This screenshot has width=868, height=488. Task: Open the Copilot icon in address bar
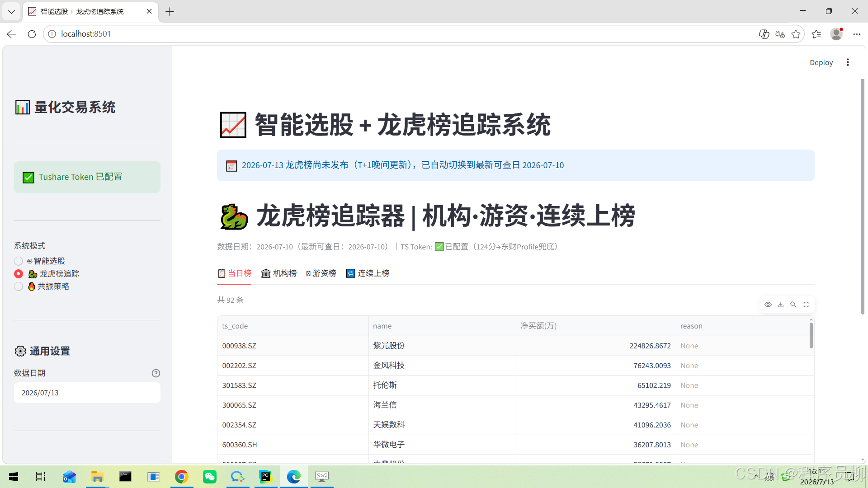pos(764,34)
